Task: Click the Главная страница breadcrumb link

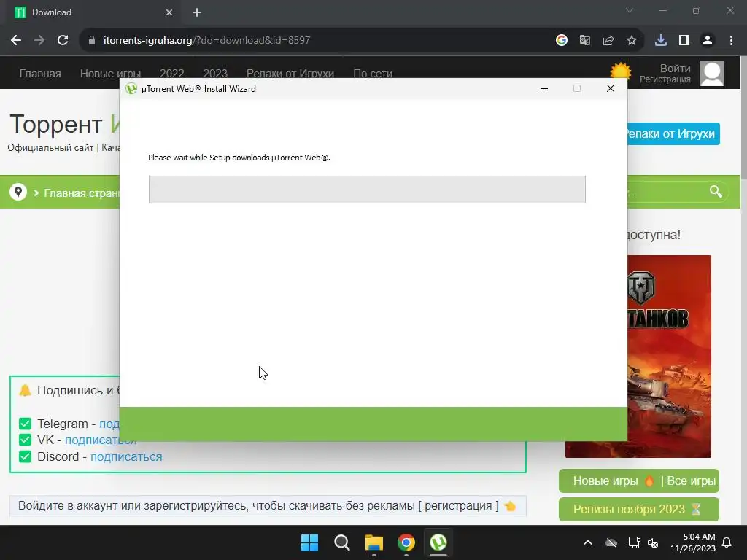Action: [x=82, y=192]
